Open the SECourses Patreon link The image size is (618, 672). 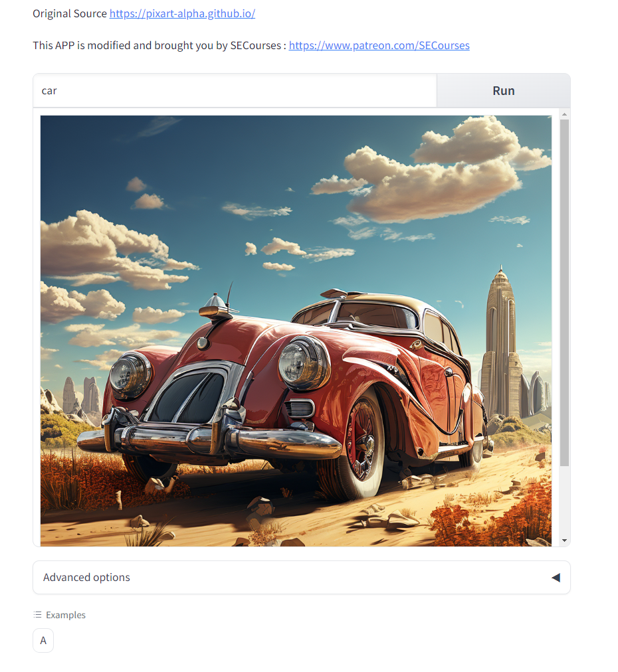(379, 45)
